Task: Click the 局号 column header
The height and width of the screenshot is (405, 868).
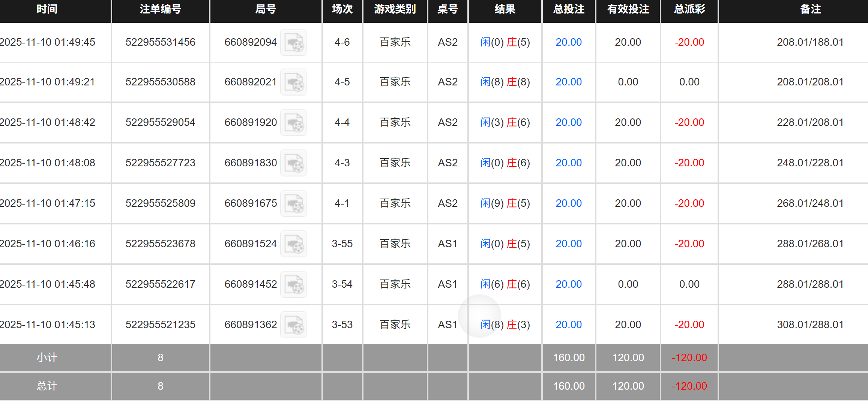Action: [266, 10]
